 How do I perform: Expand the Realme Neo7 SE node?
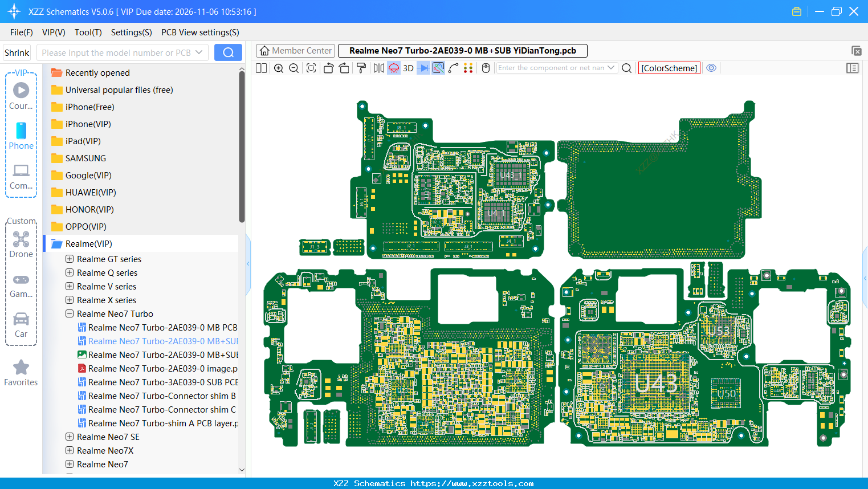(x=70, y=437)
